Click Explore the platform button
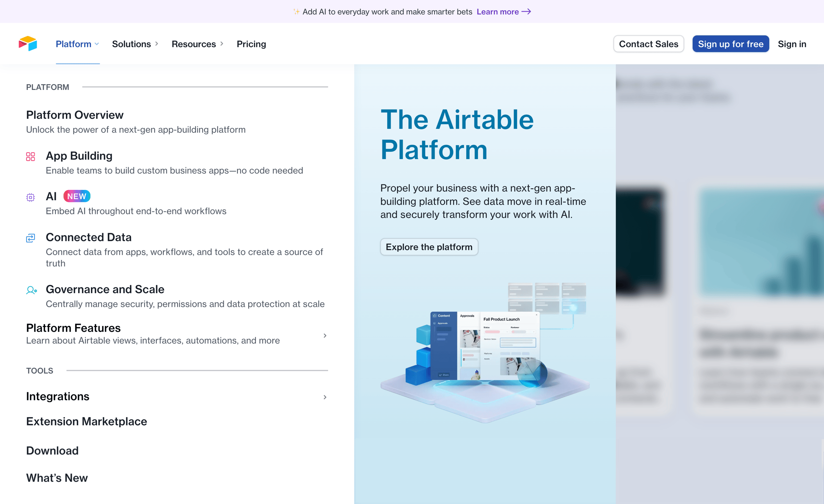Screen dimensions: 824x504 [x=429, y=247]
